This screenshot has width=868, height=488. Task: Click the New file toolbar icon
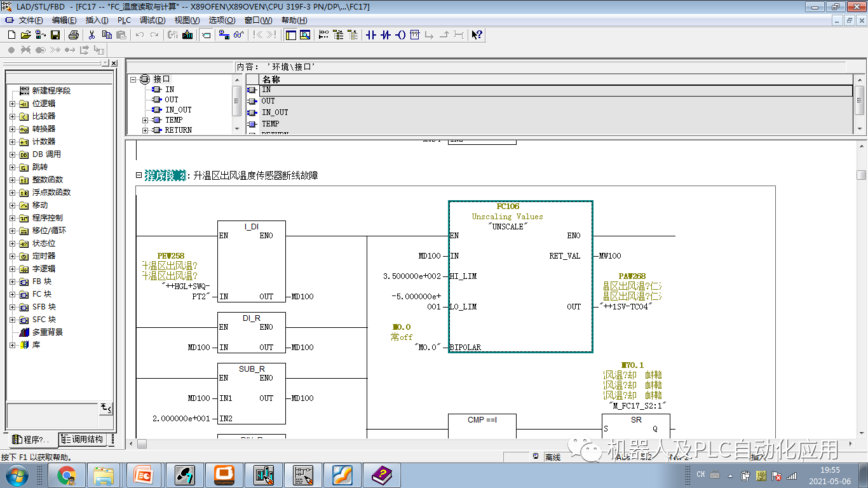(11, 35)
